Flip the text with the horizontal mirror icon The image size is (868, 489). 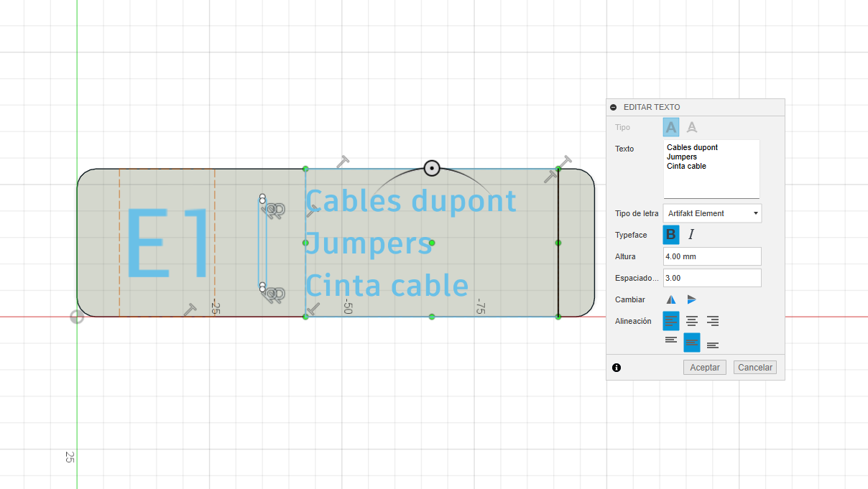pos(670,299)
